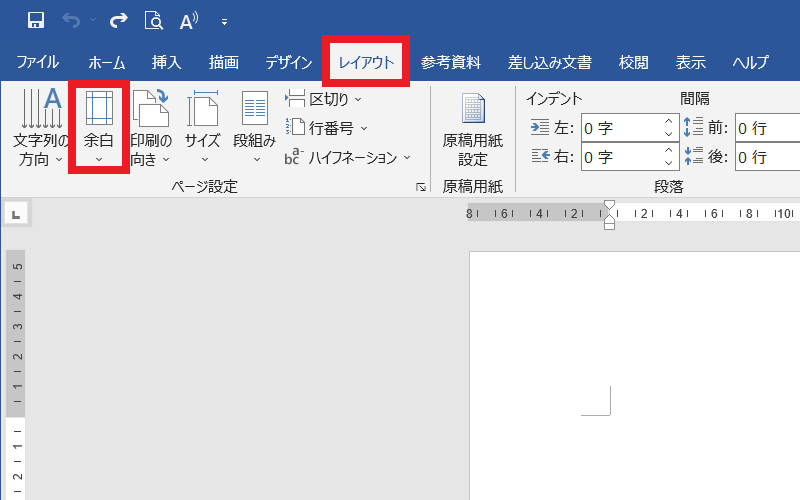
Task: Open Customize Quick Access Toolbar dropdown
Action: point(224,21)
